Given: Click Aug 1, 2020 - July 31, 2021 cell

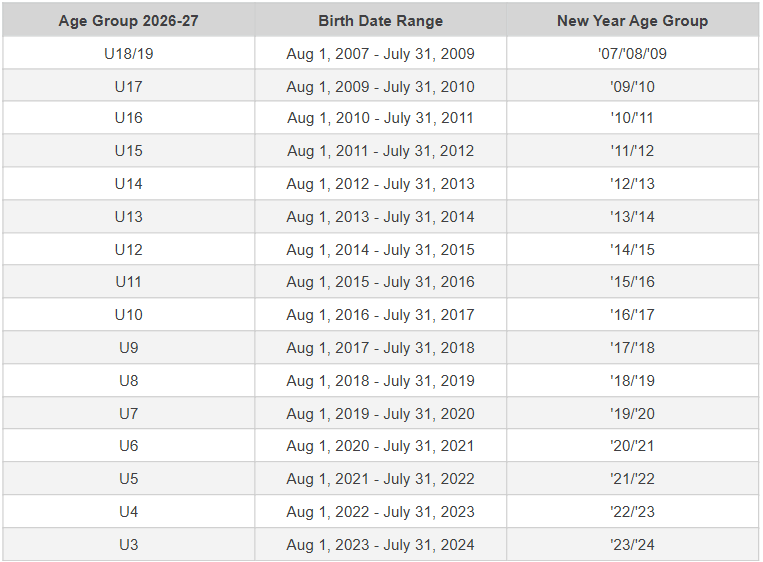Looking at the screenshot, I should pos(380,446).
